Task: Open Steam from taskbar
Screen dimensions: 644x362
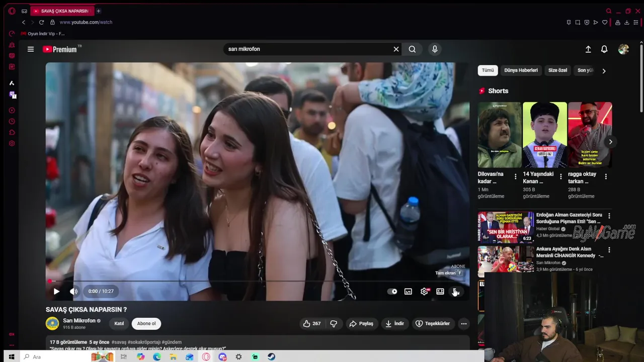Action: pyautogui.click(x=271, y=357)
